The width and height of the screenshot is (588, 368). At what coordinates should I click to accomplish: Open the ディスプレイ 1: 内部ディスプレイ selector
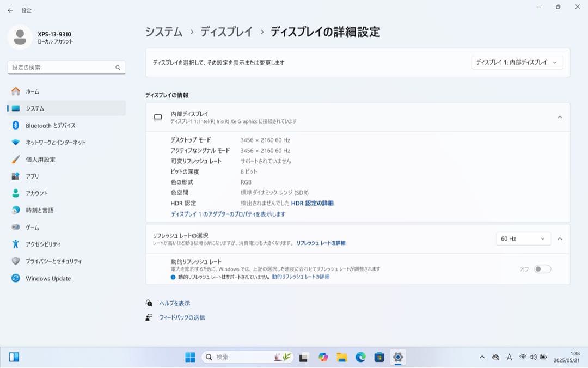coord(516,62)
